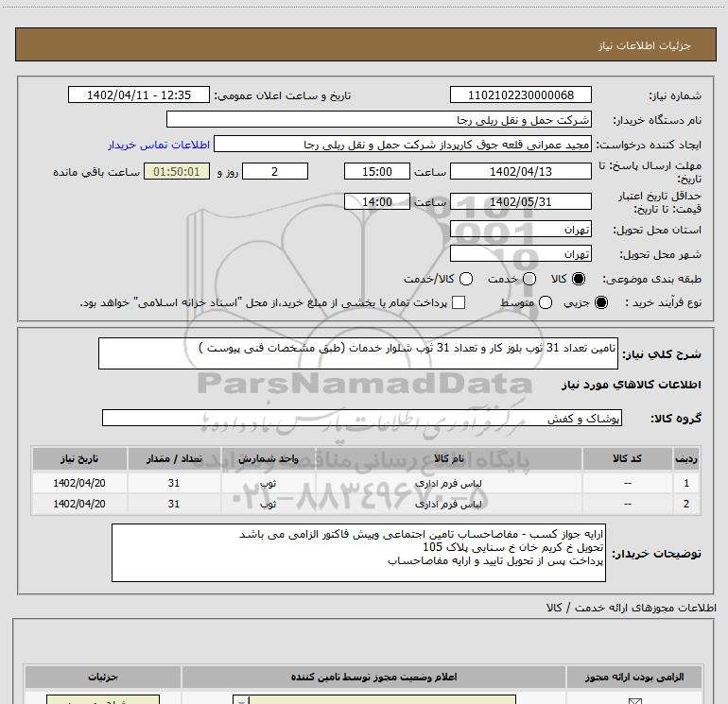This screenshot has width=728, height=704.
Task: Click the 1402/04/20 date in row 1
Action: tap(79, 483)
